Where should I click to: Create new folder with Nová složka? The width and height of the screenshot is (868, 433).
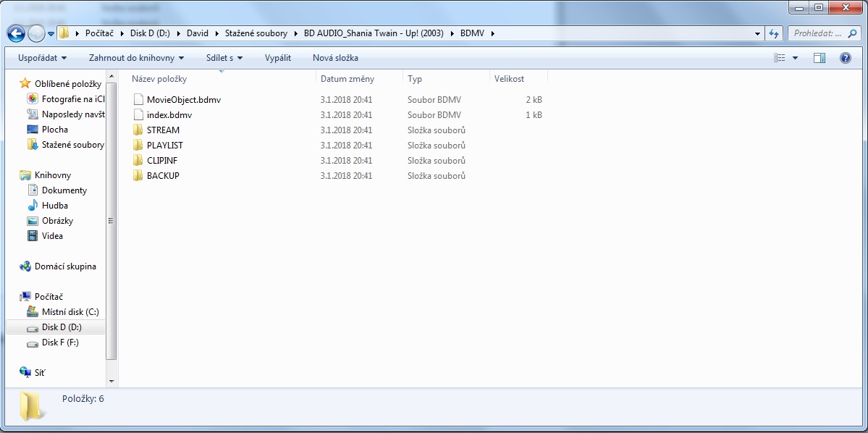point(335,58)
